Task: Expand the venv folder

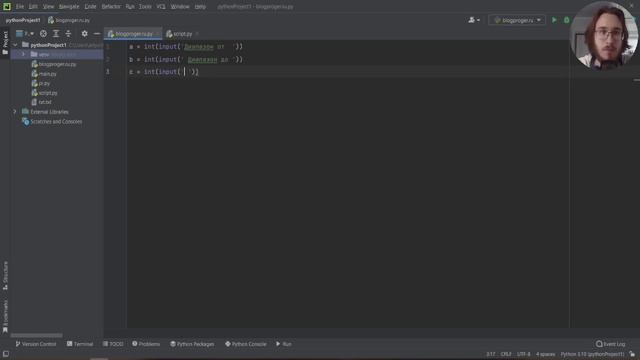Action: (x=23, y=54)
